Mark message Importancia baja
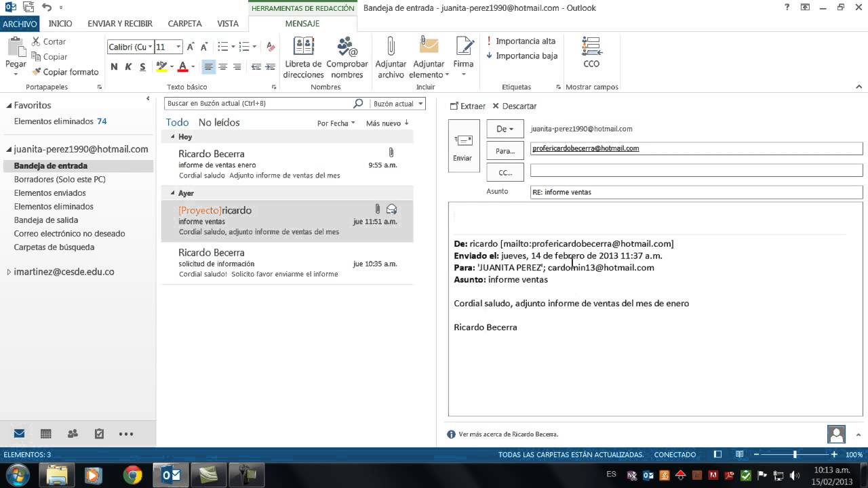Viewport: 868px width, 488px height. [521, 56]
